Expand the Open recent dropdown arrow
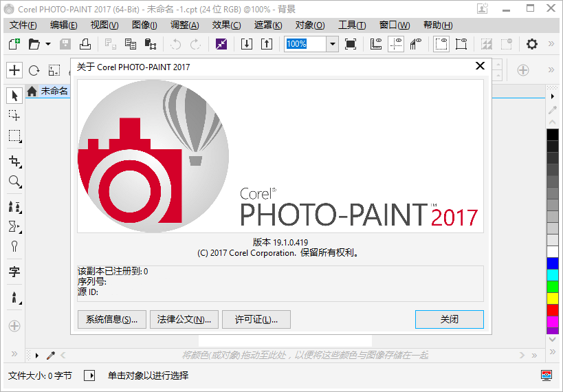 48,44
